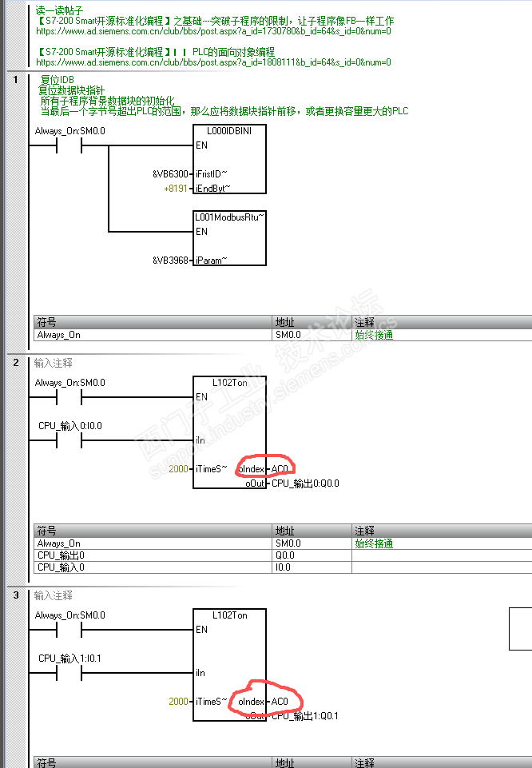This screenshot has height=768, width=532.
Task: Select the CPU_输入0 symbol cell
Action: (153, 567)
